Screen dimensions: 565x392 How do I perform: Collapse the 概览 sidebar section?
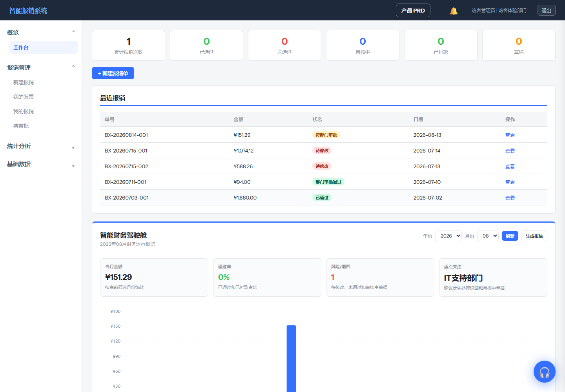point(41,33)
